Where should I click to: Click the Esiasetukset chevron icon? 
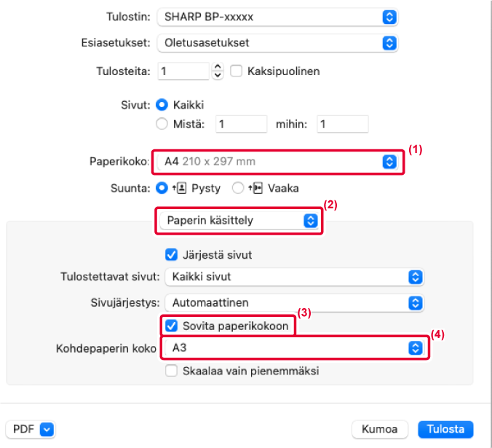pyautogui.click(x=389, y=43)
